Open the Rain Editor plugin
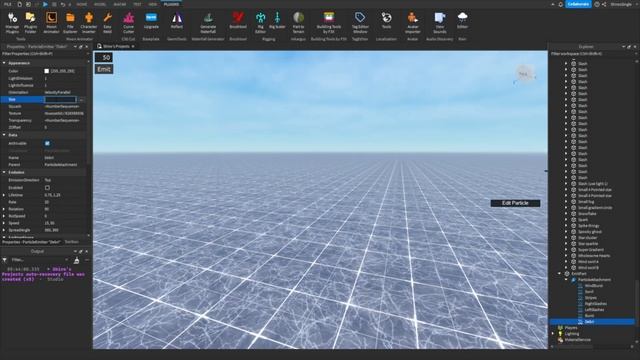 coord(462,20)
